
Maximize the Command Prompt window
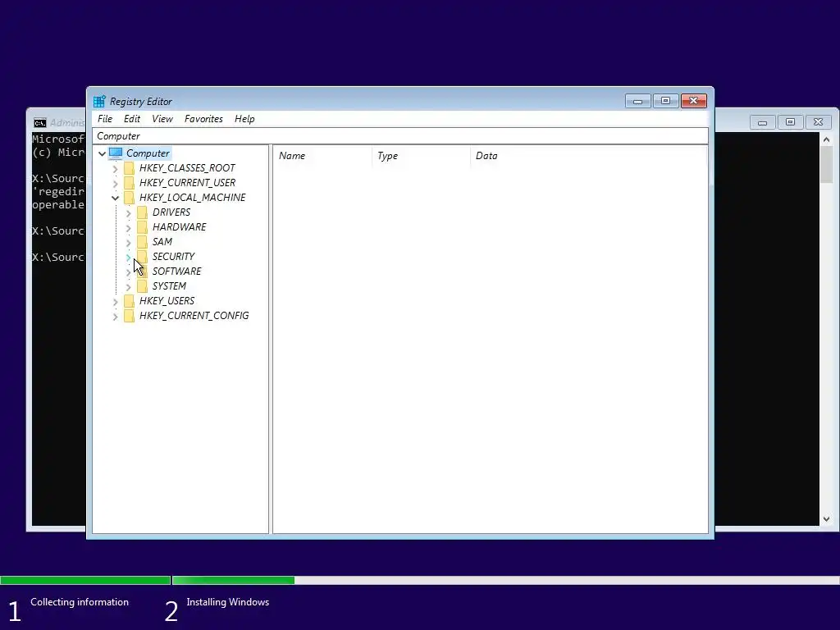790,122
